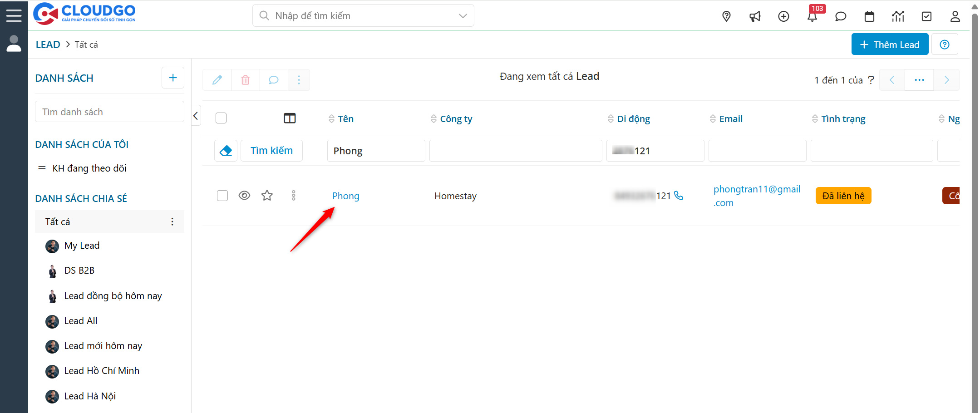The width and height of the screenshot is (980, 413).
Task: Open the calendar icon in the top bar
Action: click(x=869, y=16)
